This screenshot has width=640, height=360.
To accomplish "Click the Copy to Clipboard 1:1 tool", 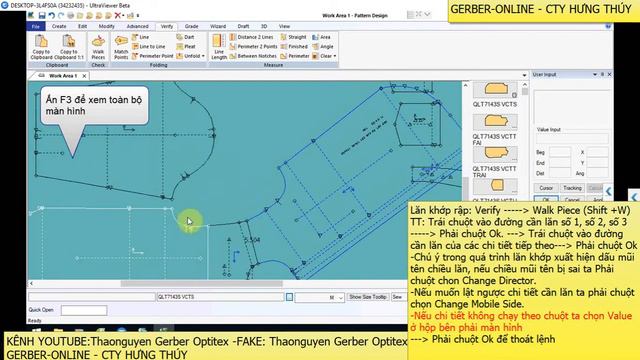I will tap(69, 47).
